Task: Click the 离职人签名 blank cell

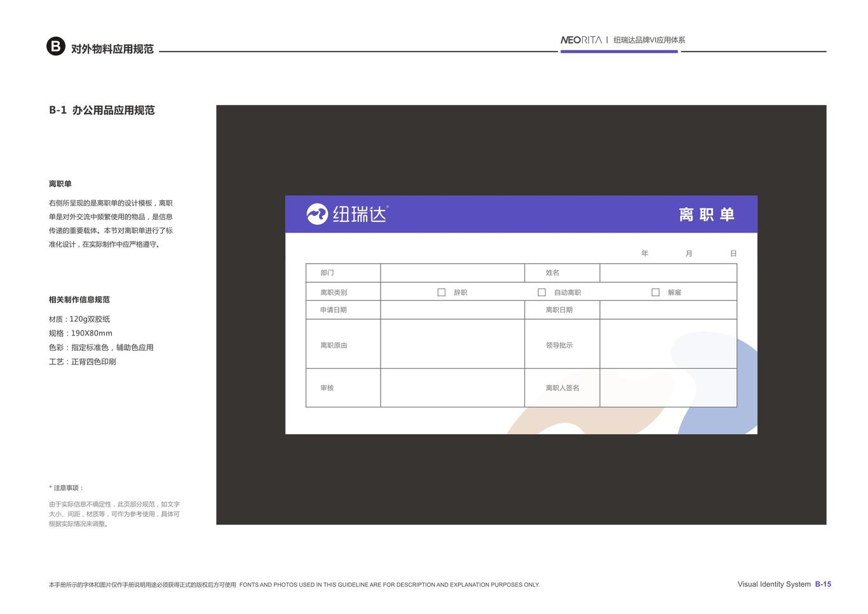Action: (668, 388)
